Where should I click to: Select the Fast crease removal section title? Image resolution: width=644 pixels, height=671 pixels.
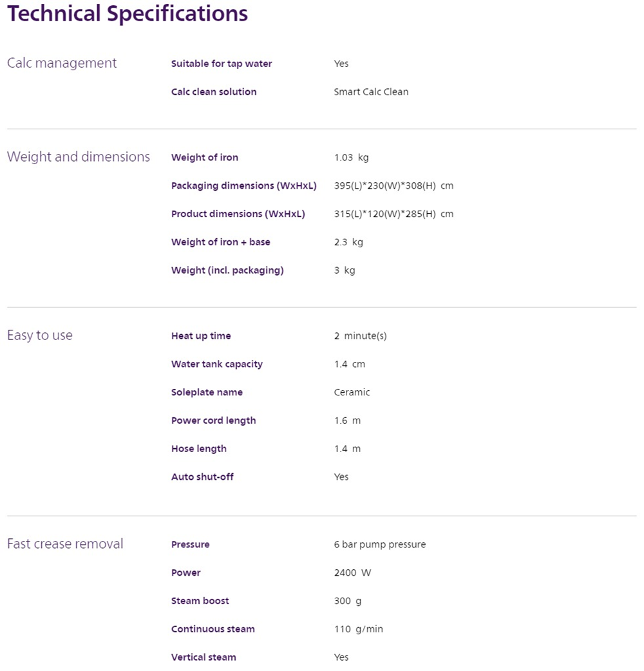point(65,544)
